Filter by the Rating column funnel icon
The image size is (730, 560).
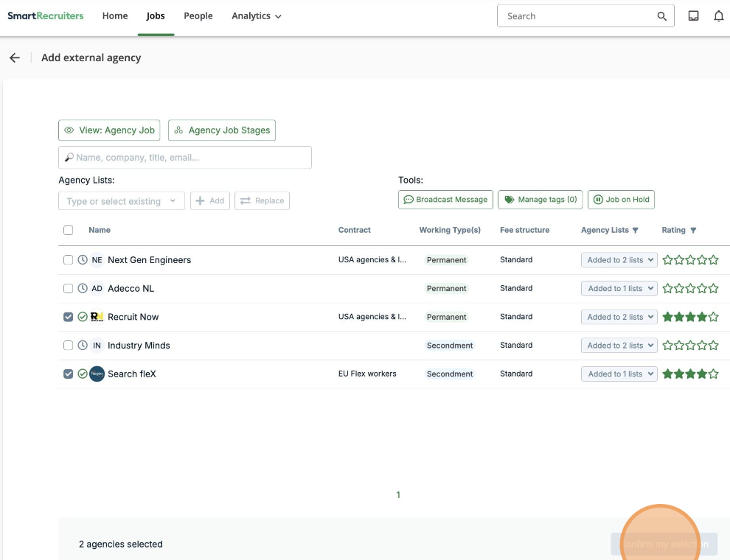(x=693, y=230)
